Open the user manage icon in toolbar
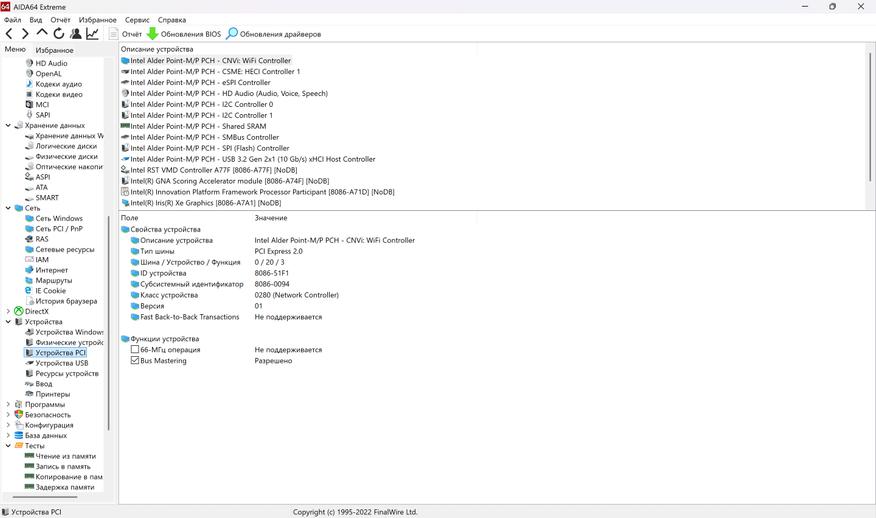 (76, 34)
